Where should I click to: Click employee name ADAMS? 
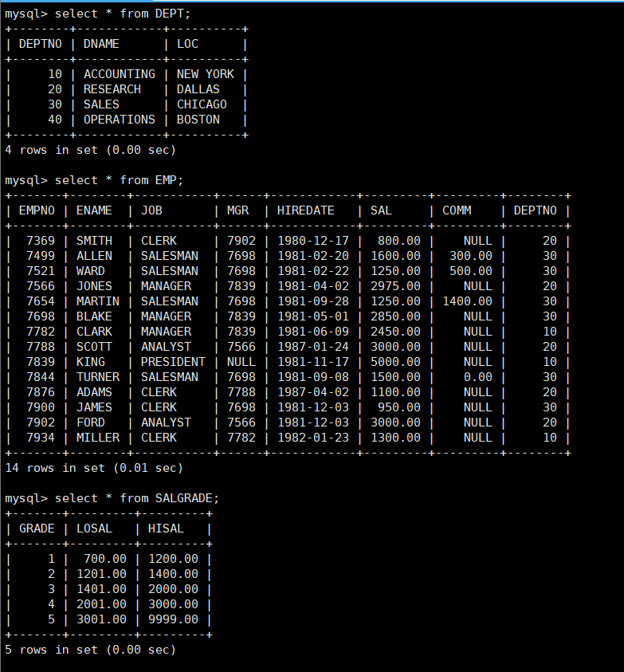(x=94, y=392)
